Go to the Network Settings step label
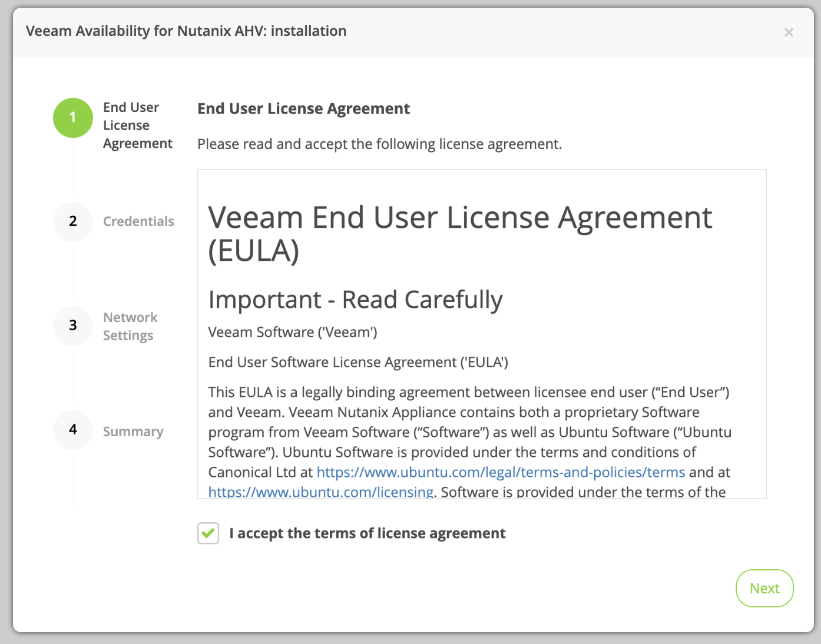This screenshot has height=644, width=821. (130, 326)
